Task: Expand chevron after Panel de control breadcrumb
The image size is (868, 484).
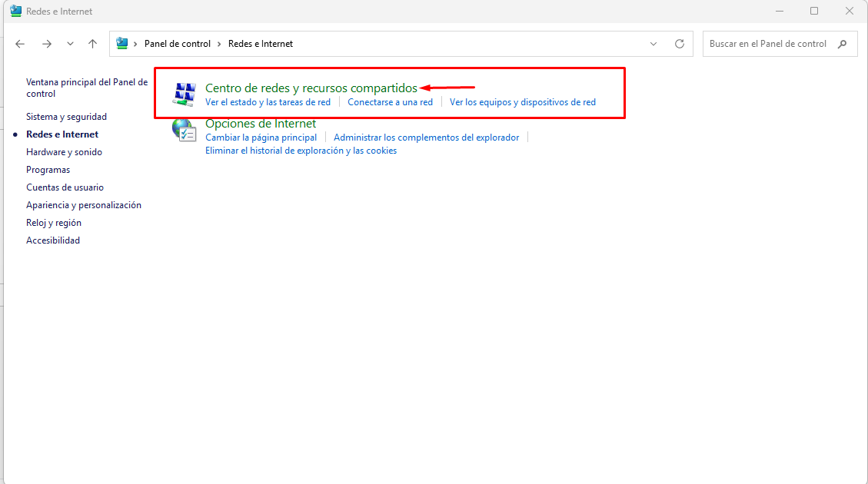Action: click(220, 44)
